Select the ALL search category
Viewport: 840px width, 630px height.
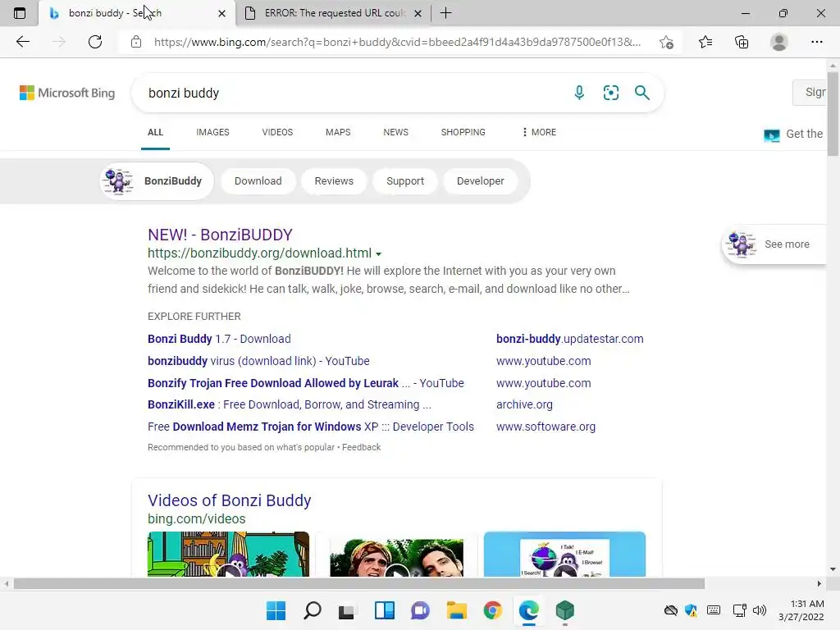155,132
